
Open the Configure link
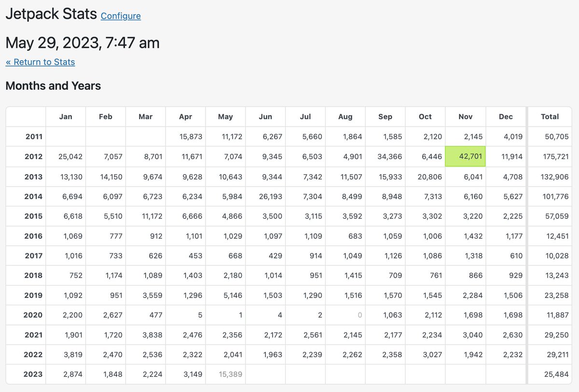121,16
